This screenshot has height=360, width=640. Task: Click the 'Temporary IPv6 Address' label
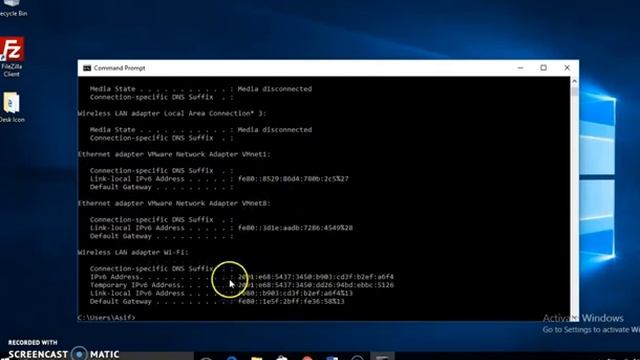pyautogui.click(x=135, y=285)
